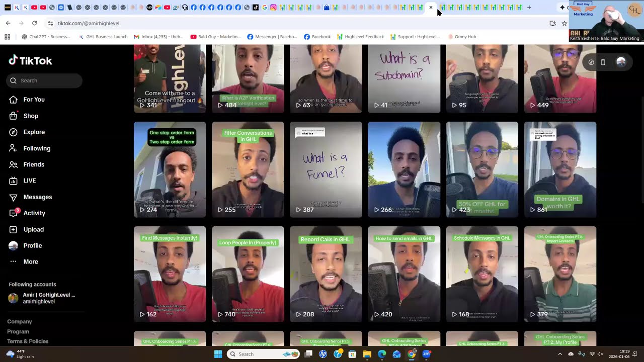This screenshot has width=644, height=362.
Task: Open the Omny Hub bookmark
Action: [x=462, y=37]
